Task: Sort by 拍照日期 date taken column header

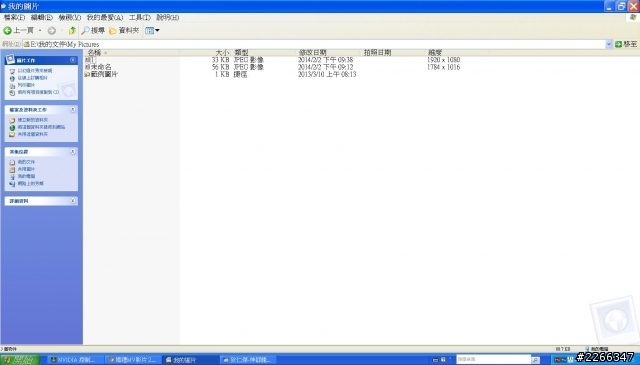Action: click(x=393, y=53)
